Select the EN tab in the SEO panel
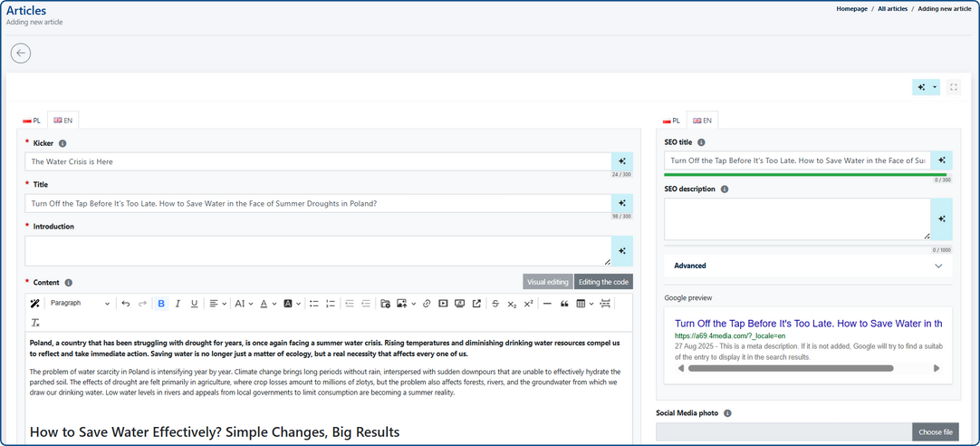 (701, 120)
